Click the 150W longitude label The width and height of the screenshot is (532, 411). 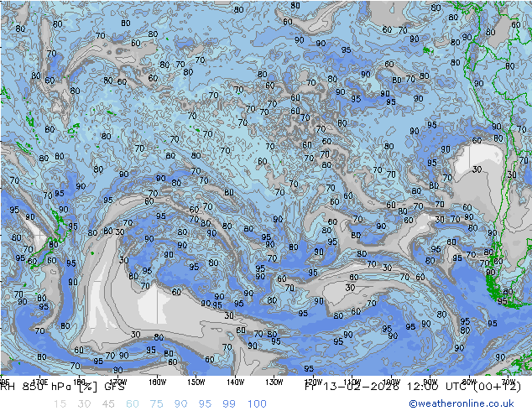(x=196, y=382)
